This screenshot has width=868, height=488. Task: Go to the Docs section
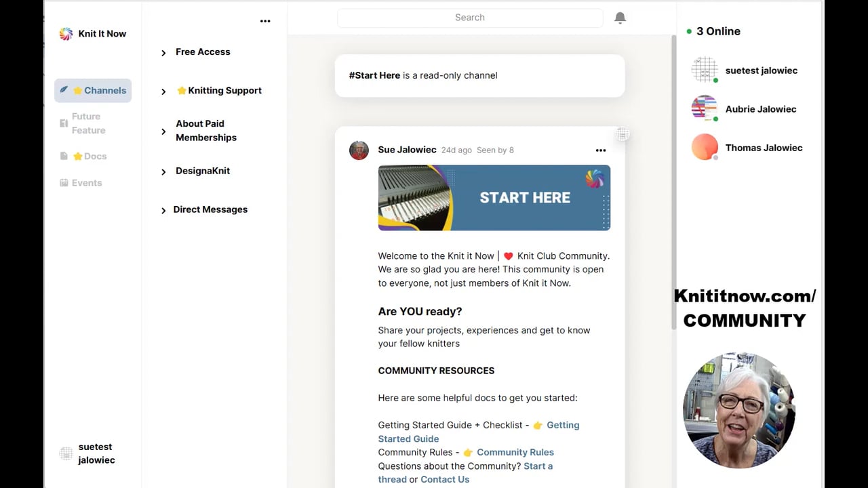click(x=90, y=156)
